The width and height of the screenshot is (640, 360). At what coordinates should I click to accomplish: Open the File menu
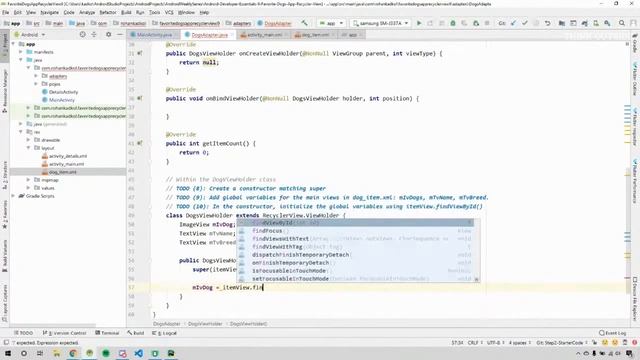(x=6, y=12)
